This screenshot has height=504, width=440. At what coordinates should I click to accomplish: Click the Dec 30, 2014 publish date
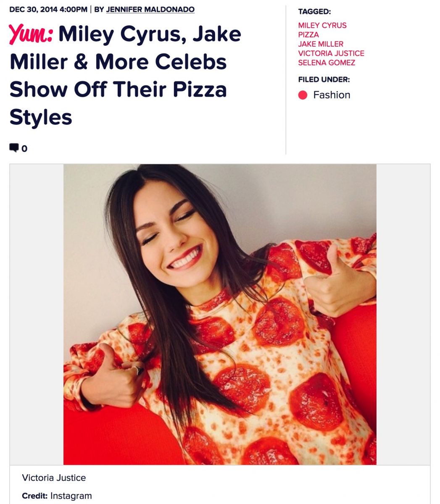48,9
